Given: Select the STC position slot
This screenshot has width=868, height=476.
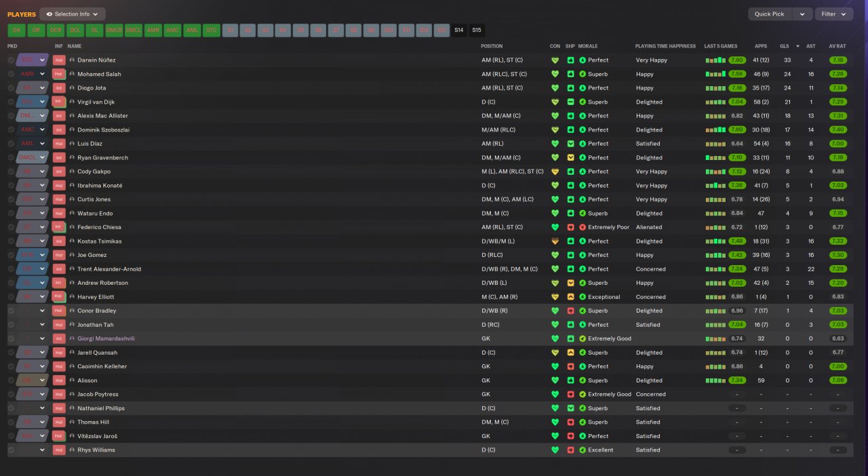Looking at the screenshot, I should (211, 31).
